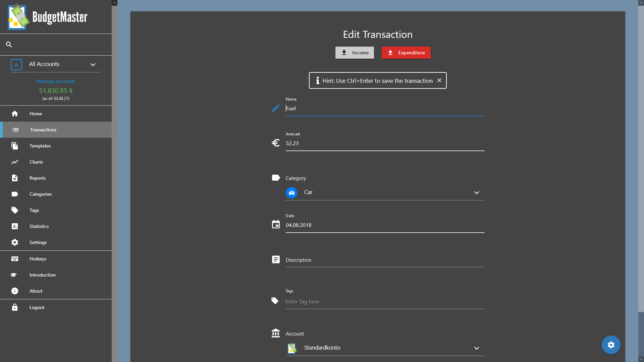Focus the Enter Tag here field

pyautogui.click(x=385, y=302)
